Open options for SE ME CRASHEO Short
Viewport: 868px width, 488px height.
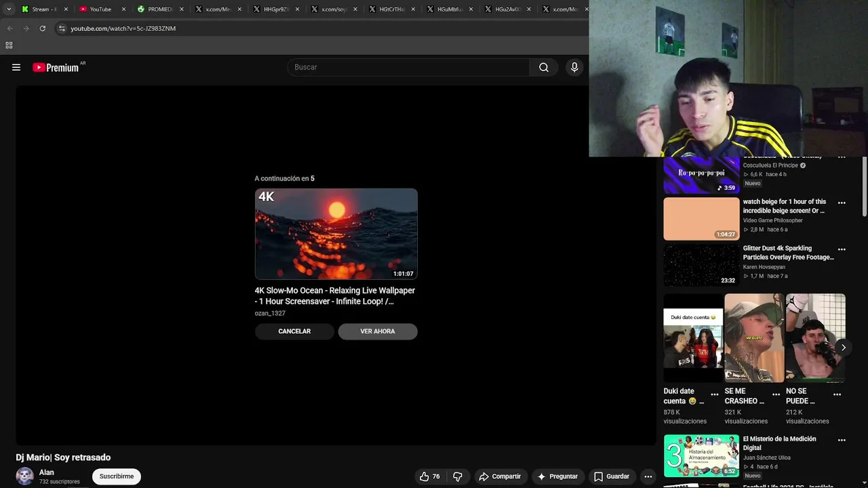coord(776,394)
